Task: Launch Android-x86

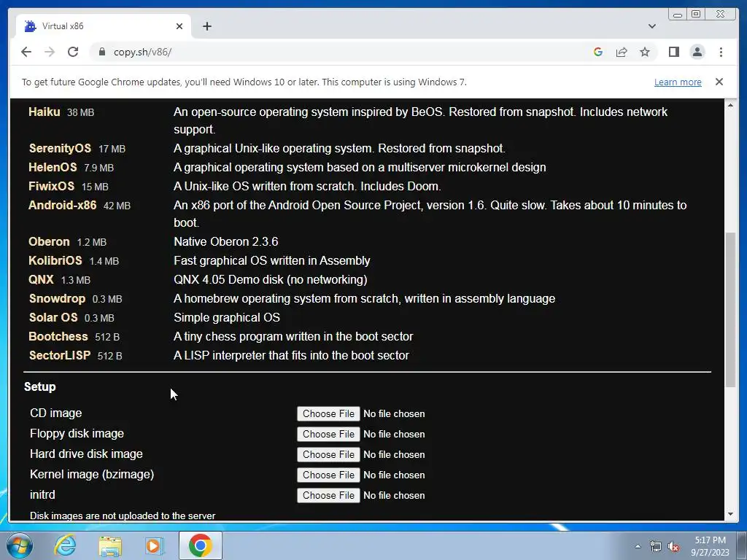Action: (x=63, y=205)
